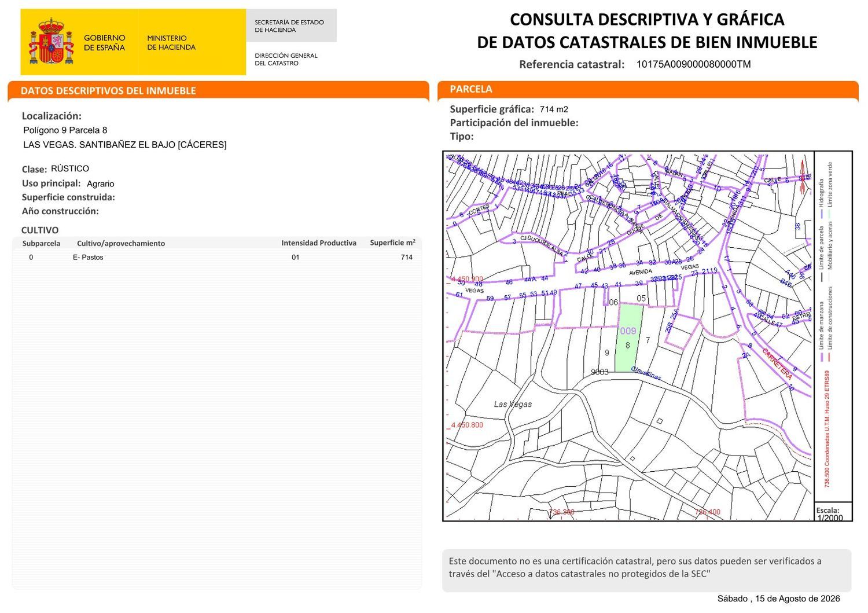Click the "Escala:" label under the legend
Screen dimensions: 868x613
tap(827, 510)
